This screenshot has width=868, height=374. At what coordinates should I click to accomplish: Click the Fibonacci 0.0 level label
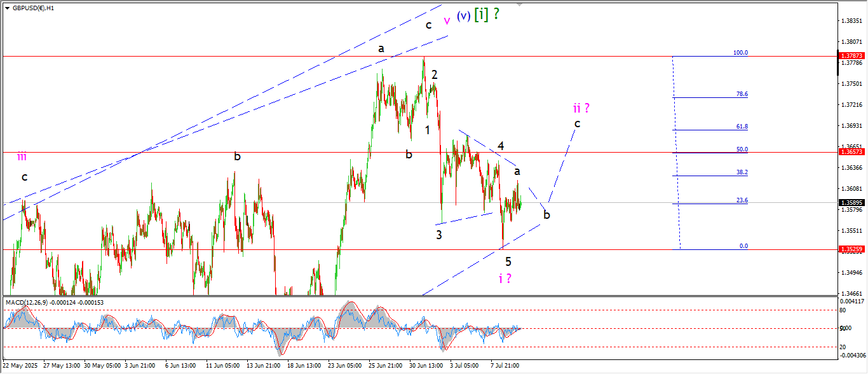(743, 246)
